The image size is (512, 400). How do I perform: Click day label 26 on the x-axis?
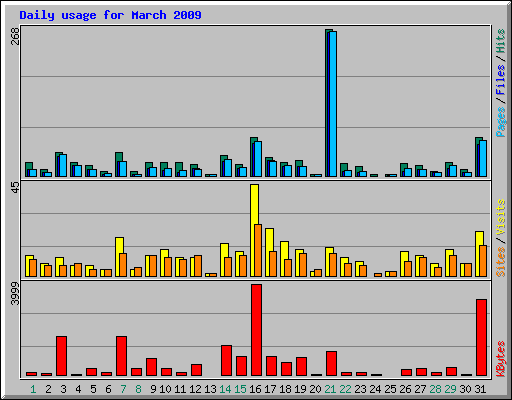pyautogui.click(x=405, y=389)
